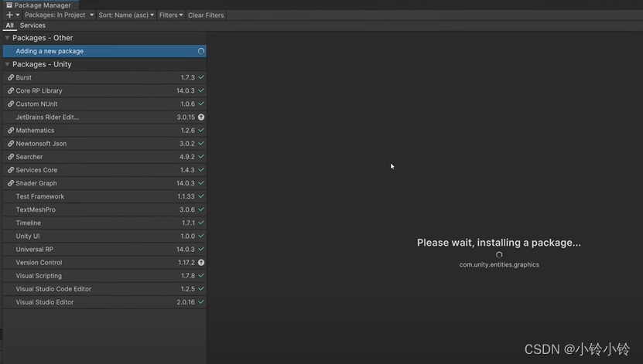Click version 1.17.2 of Version Control
Screen dimensions: 643x364
point(186,263)
